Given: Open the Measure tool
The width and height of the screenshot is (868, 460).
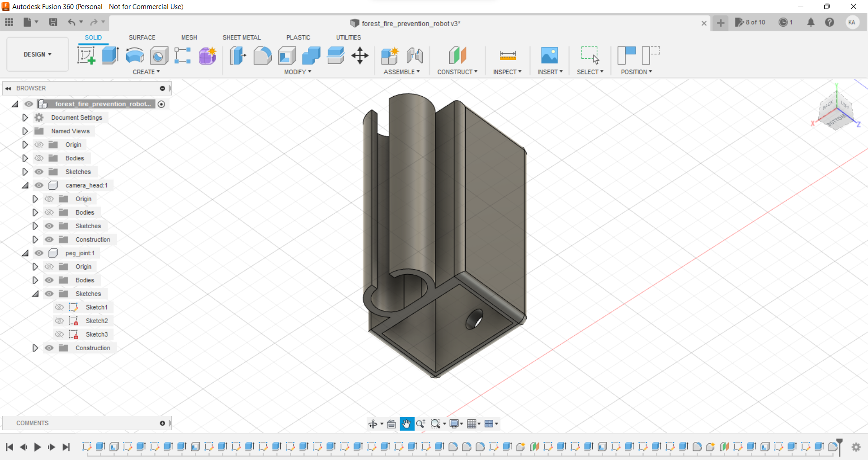Looking at the screenshot, I should point(508,56).
